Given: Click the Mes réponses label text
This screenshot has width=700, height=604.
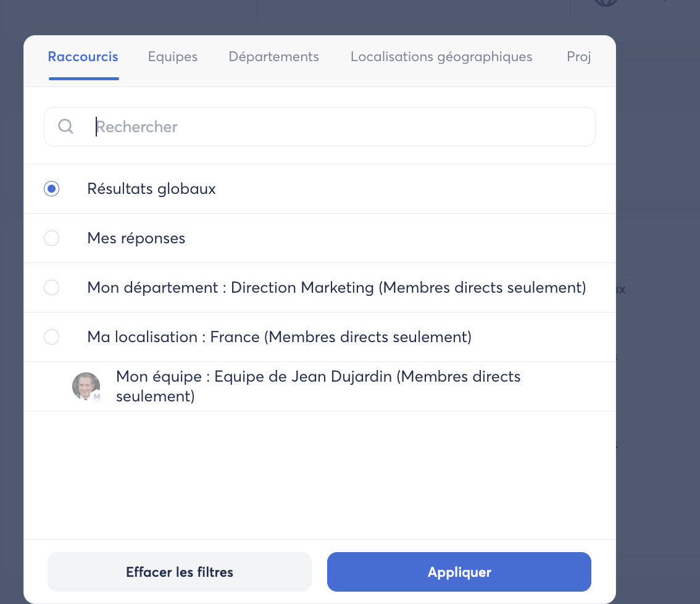Looking at the screenshot, I should (x=136, y=238).
